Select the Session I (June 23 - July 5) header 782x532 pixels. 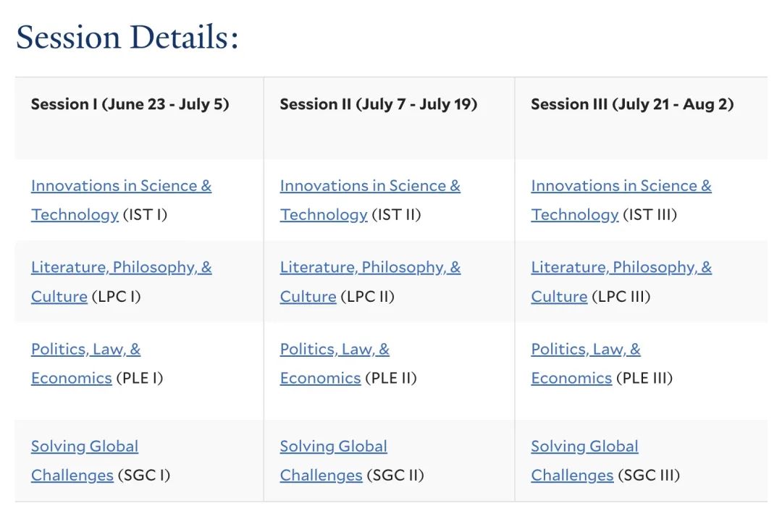[x=130, y=104]
